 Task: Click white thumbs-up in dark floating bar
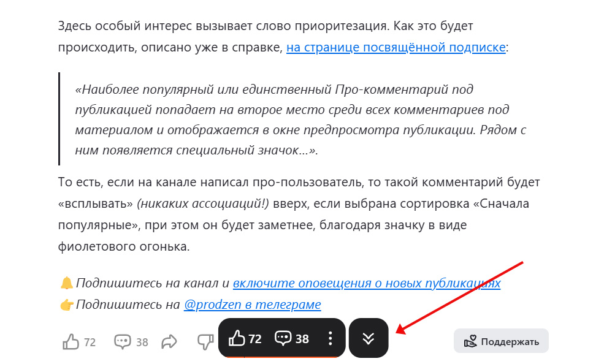coord(237,338)
